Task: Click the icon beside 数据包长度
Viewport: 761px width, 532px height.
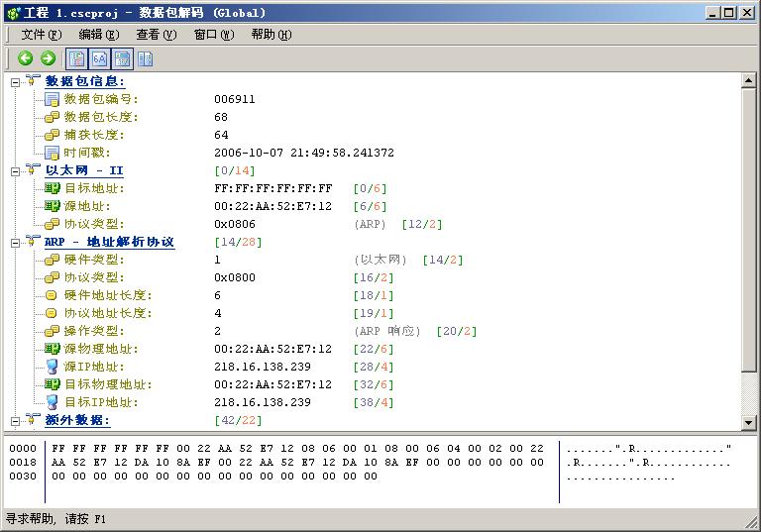Action: click(x=52, y=117)
